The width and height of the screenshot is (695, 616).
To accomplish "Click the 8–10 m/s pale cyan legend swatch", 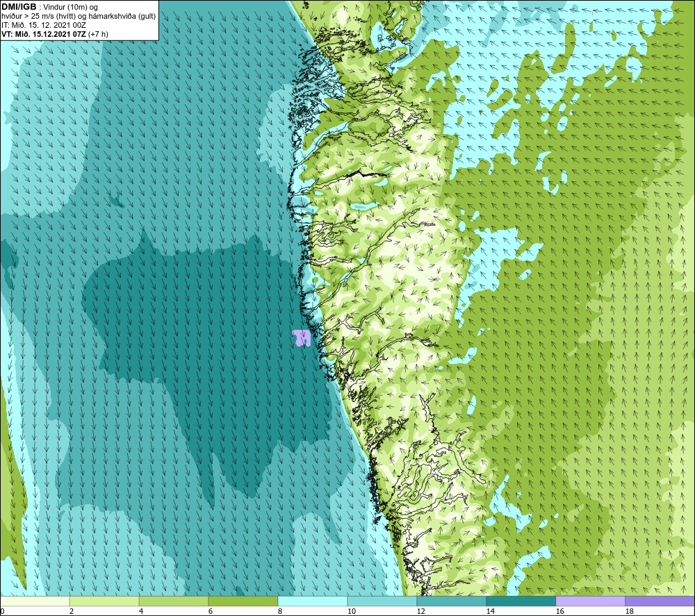I will coord(313,601).
